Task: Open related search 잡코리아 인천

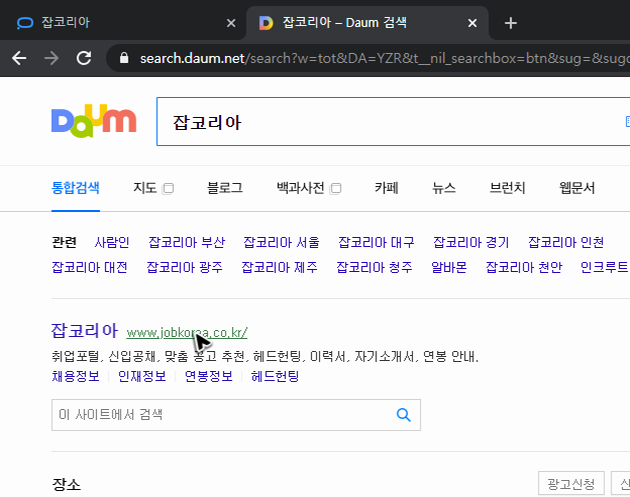Action: (566, 242)
